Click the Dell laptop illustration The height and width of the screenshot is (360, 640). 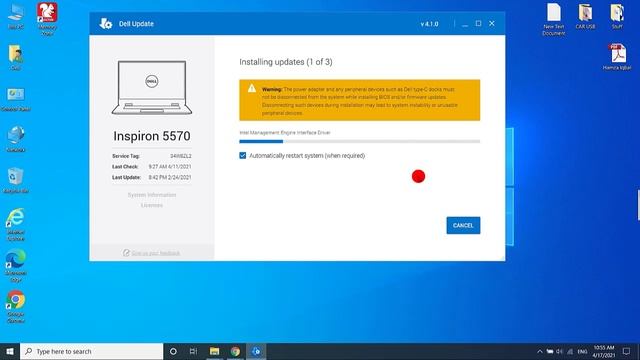coord(152,87)
